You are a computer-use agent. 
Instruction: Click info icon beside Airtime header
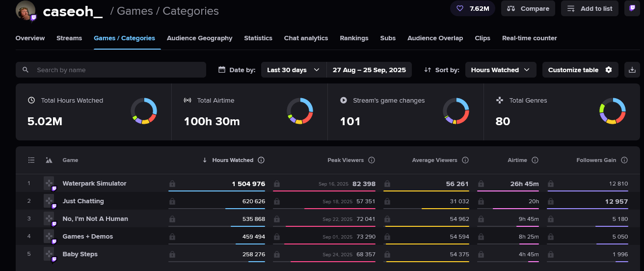coord(535,160)
